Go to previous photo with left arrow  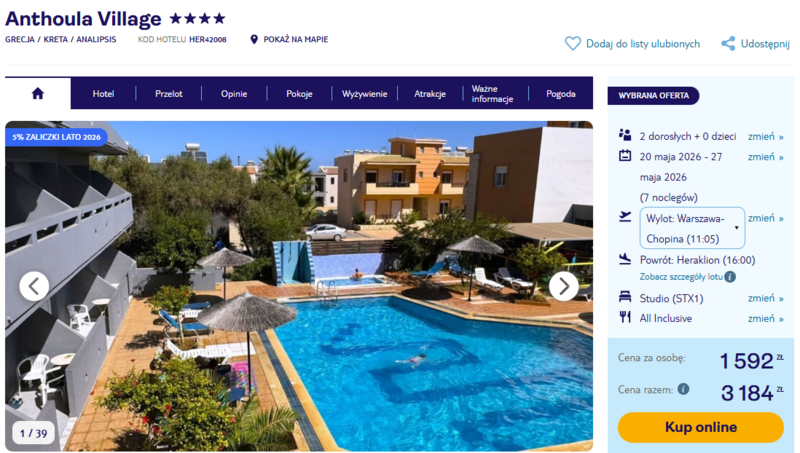34,286
